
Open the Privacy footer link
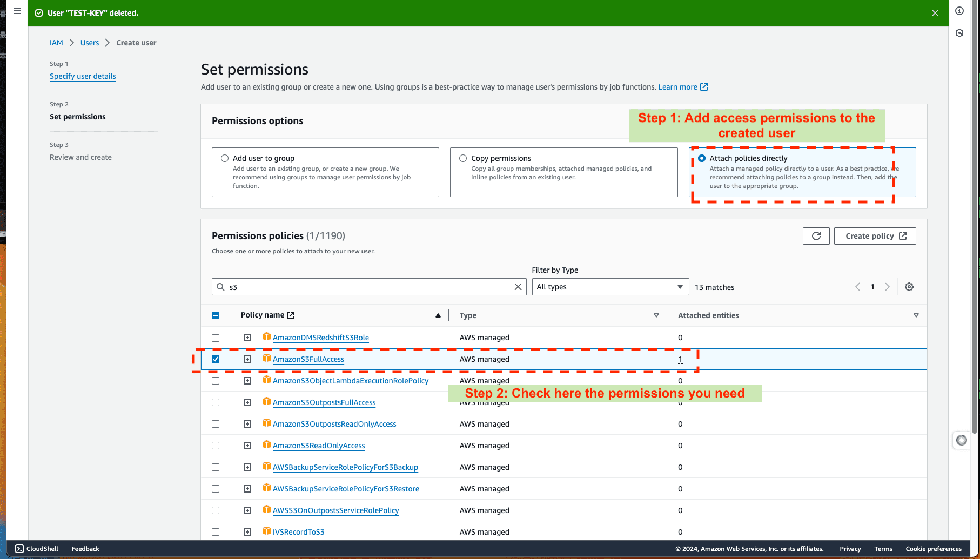pyautogui.click(x=850, y=549)
